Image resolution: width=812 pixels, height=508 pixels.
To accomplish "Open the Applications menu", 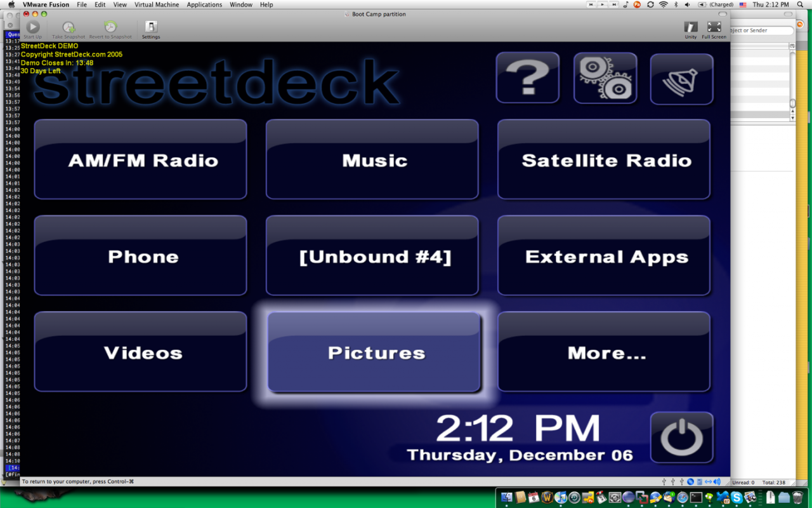I will coord(204,4).
